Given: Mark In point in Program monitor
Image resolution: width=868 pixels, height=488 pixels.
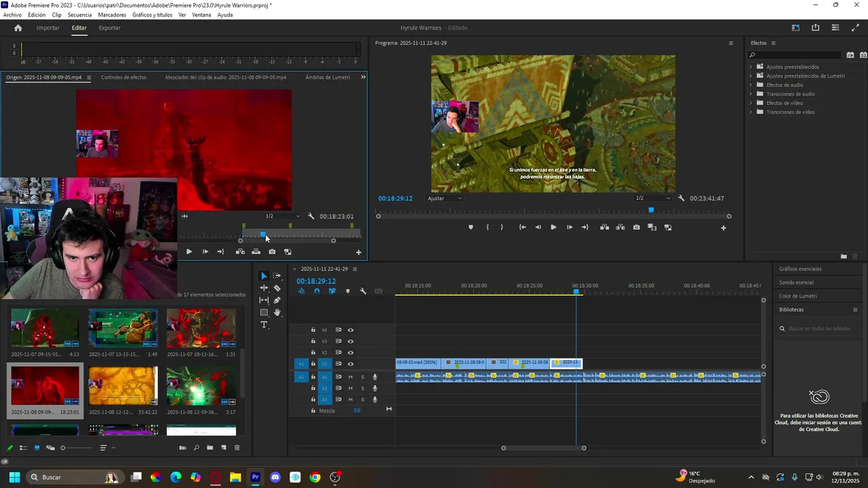Looking at the screenshot, I should tap(488, 228).
